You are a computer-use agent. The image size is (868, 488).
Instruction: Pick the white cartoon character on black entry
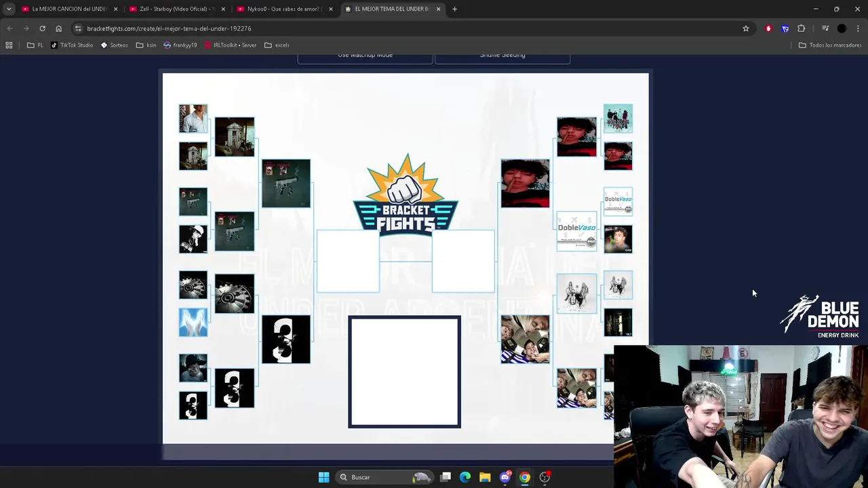pyautogui.click(x=193, y=239)
